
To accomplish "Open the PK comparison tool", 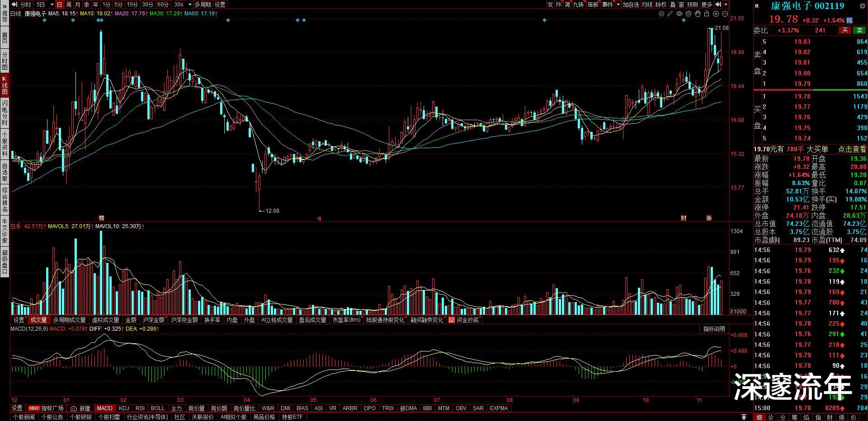I will tap(559, 5).
